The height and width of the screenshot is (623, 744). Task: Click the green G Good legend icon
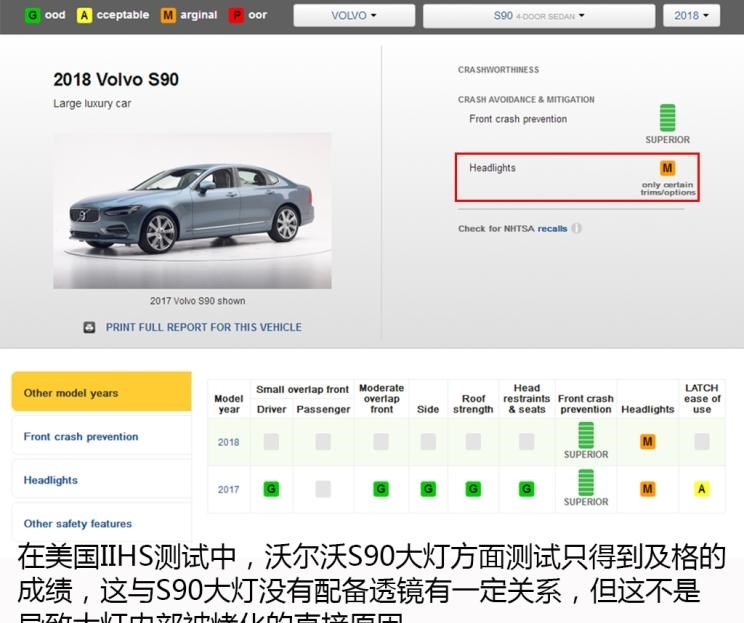[32, 16]
